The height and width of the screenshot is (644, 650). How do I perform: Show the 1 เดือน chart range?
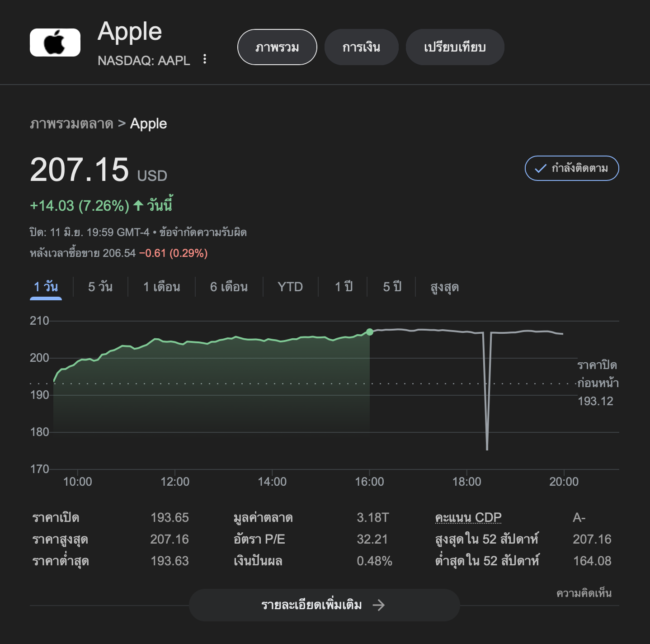(x=161, y=287)
